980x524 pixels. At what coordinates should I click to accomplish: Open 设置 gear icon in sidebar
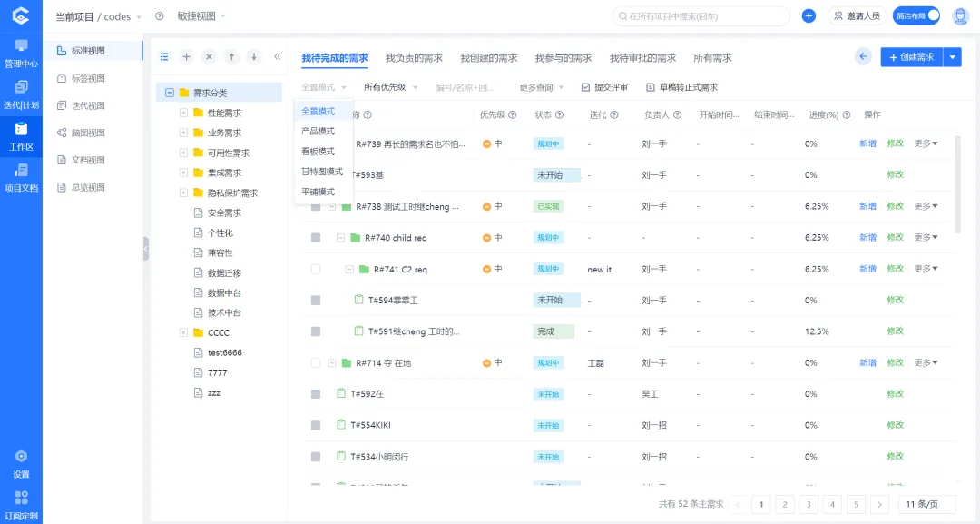21,464
